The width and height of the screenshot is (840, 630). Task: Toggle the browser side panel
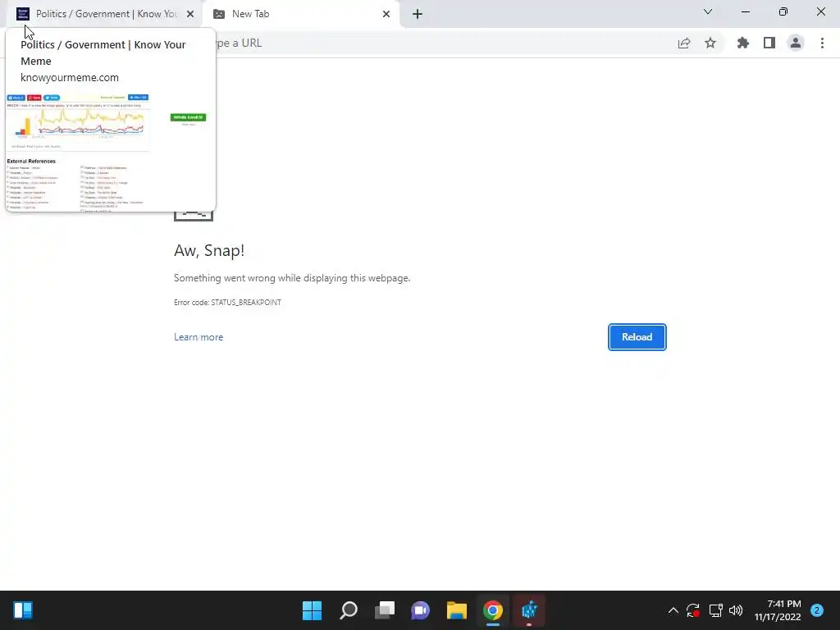(769, 43)
